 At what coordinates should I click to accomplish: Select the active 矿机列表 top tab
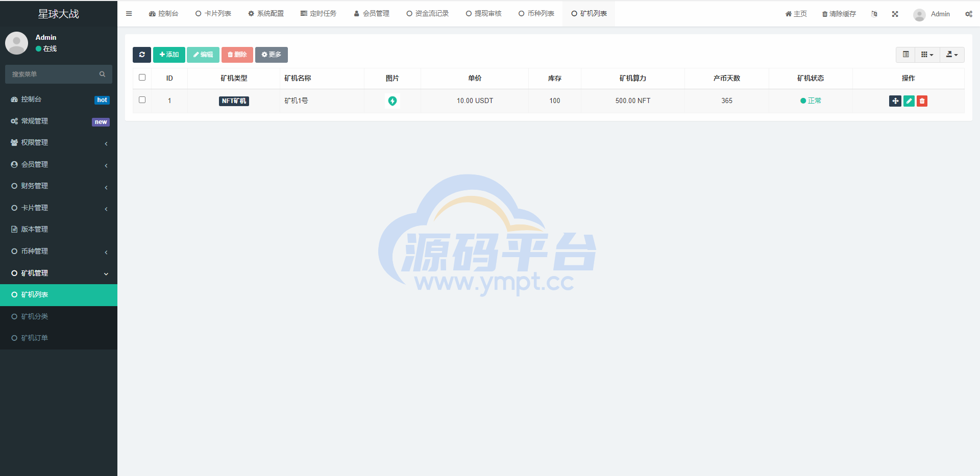coord(589,14)
